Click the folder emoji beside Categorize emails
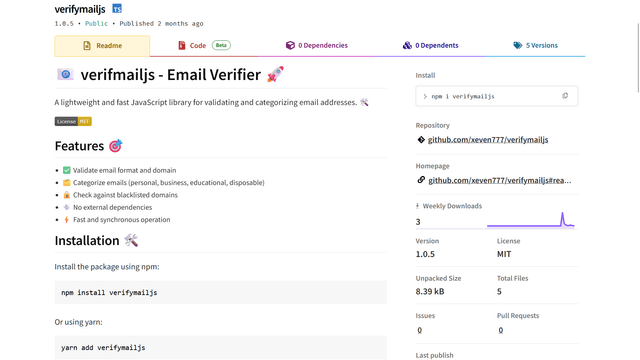 (x=67, y=182)
